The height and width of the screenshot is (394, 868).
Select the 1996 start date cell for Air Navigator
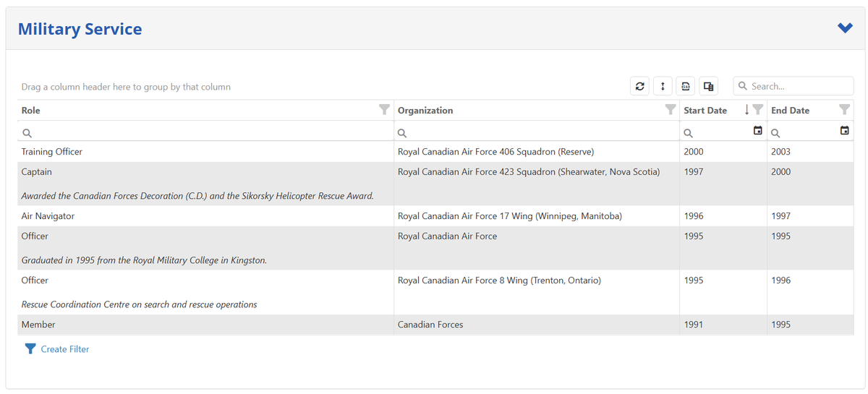[723, 216]
